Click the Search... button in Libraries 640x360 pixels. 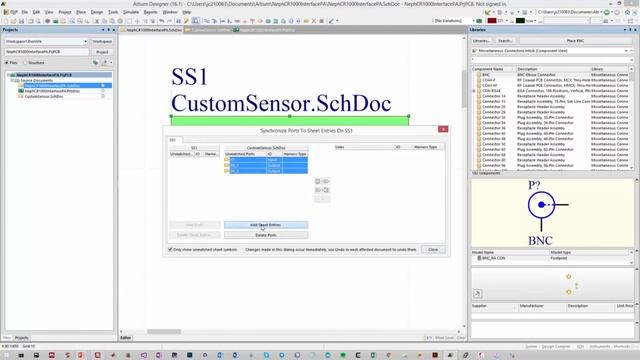(505, 41)
